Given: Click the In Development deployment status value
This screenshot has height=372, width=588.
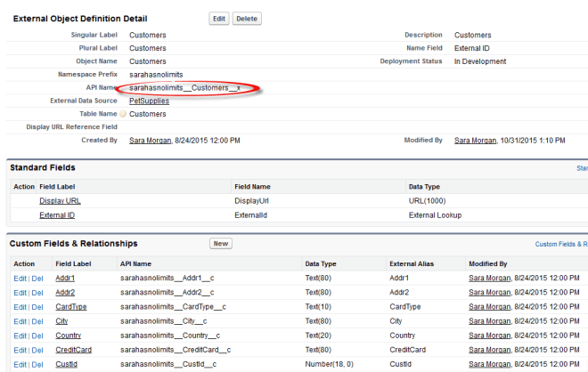Looking at the screenshot, I should coord(480,61).
